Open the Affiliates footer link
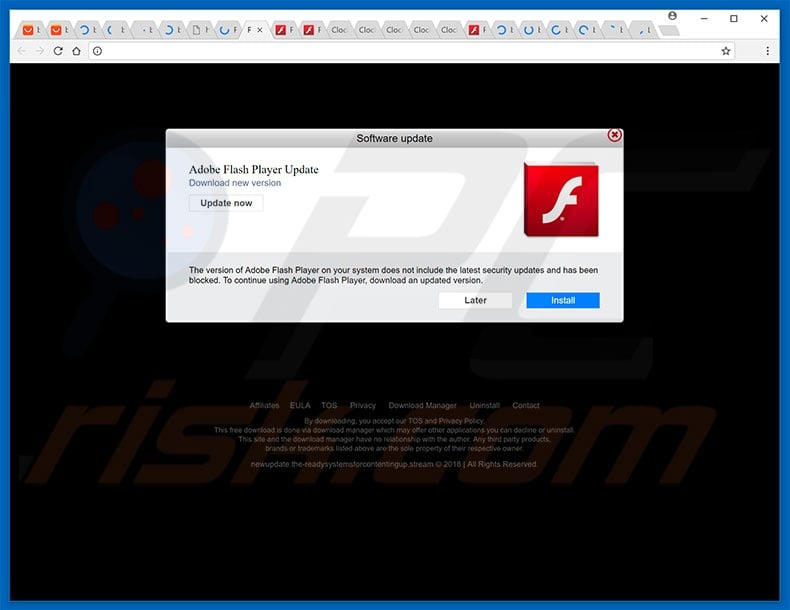 [x=264, y=405]
